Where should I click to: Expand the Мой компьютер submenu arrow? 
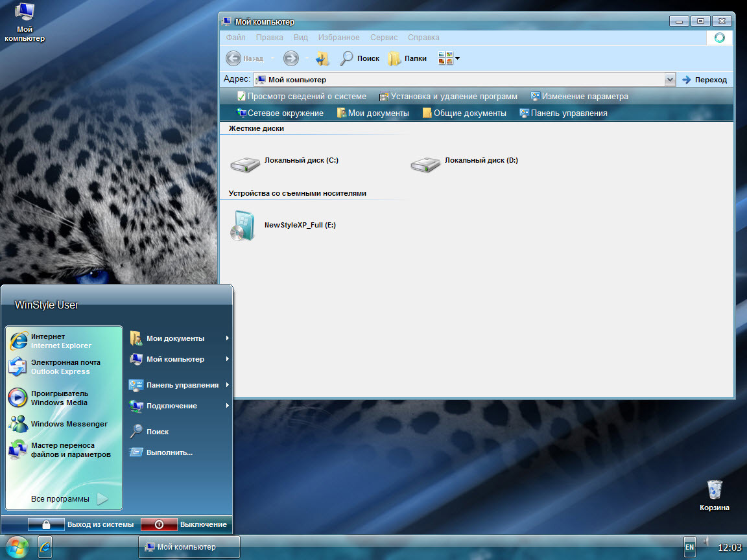pyautogui.click(x=227, y=359)
